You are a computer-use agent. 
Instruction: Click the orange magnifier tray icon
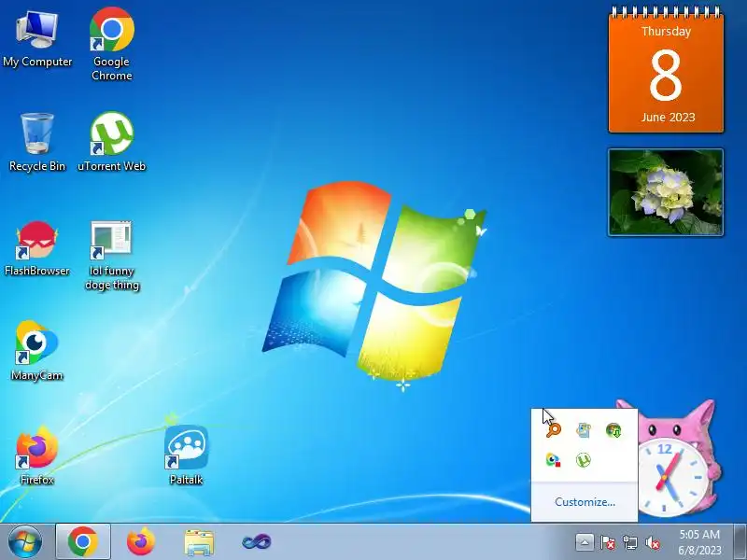pos(553,430)
